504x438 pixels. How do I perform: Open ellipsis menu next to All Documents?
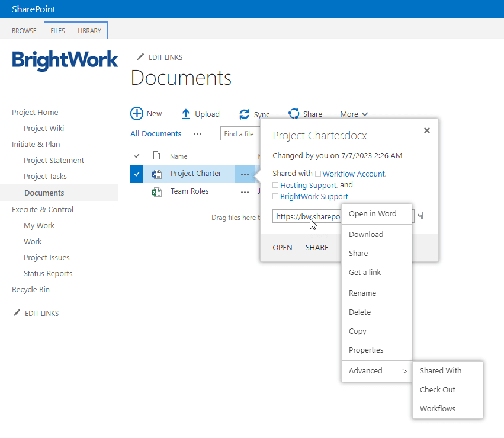click(x=197, y=134)
